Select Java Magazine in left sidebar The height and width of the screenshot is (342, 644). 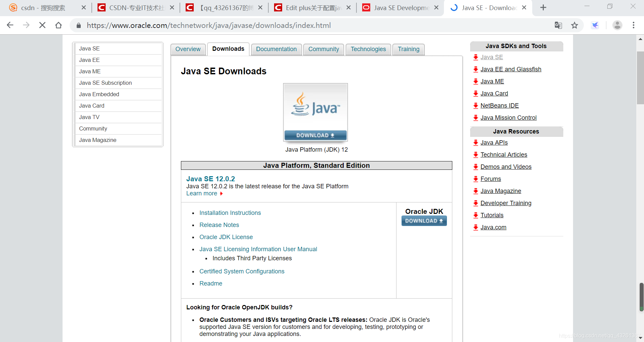(118, 140)
